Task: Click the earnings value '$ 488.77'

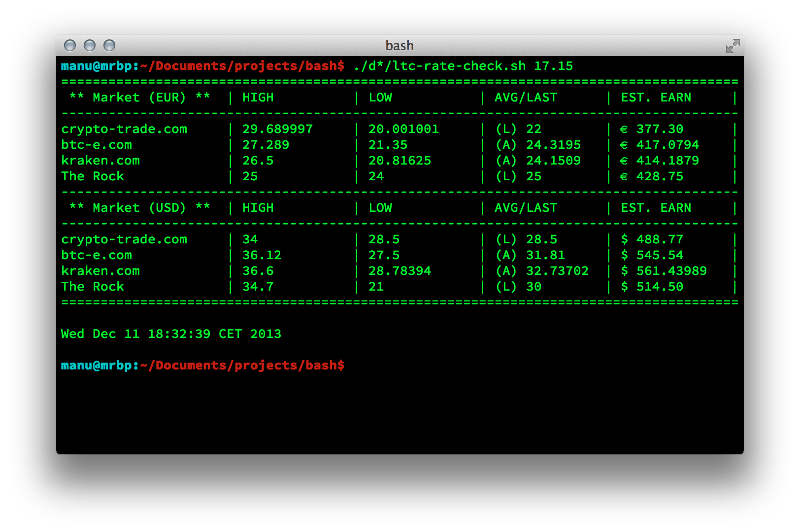Action: (652, 239)
